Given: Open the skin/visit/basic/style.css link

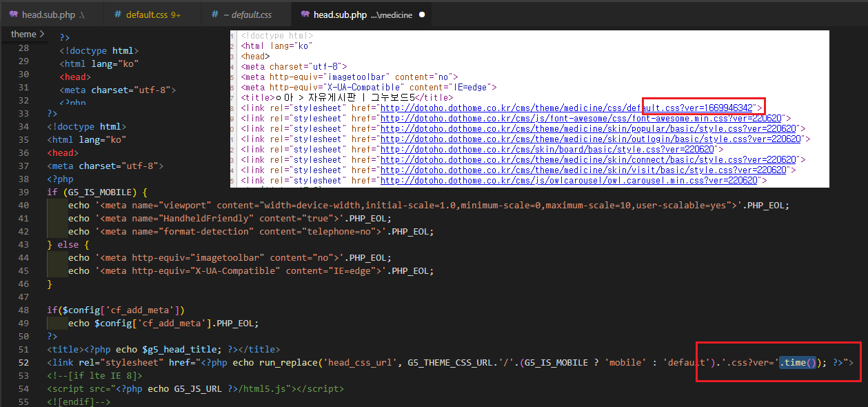Looking at the screenshot, I should point(584,170).
